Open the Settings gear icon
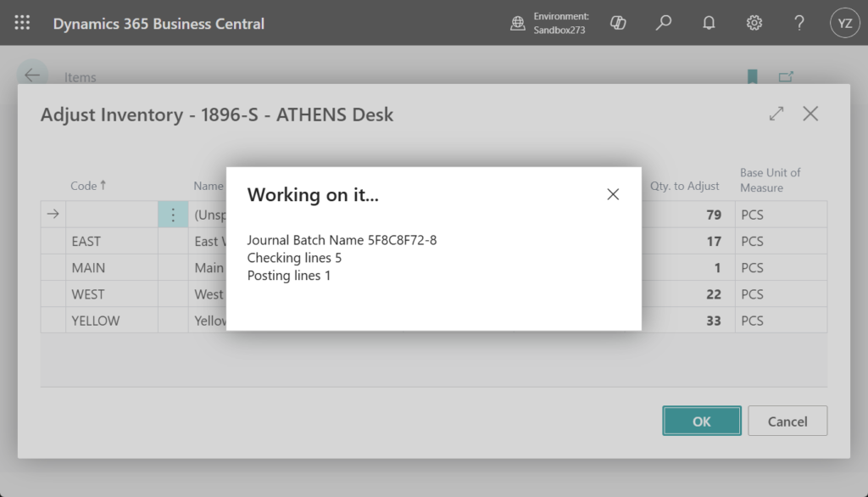Image resolution: width=868 pixels, height=497 pixels. 754,23
